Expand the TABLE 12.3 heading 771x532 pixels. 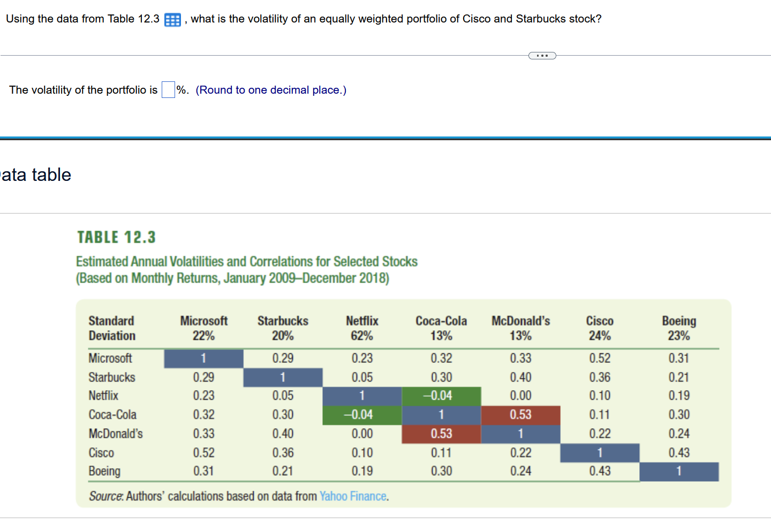tap(116, 237)
